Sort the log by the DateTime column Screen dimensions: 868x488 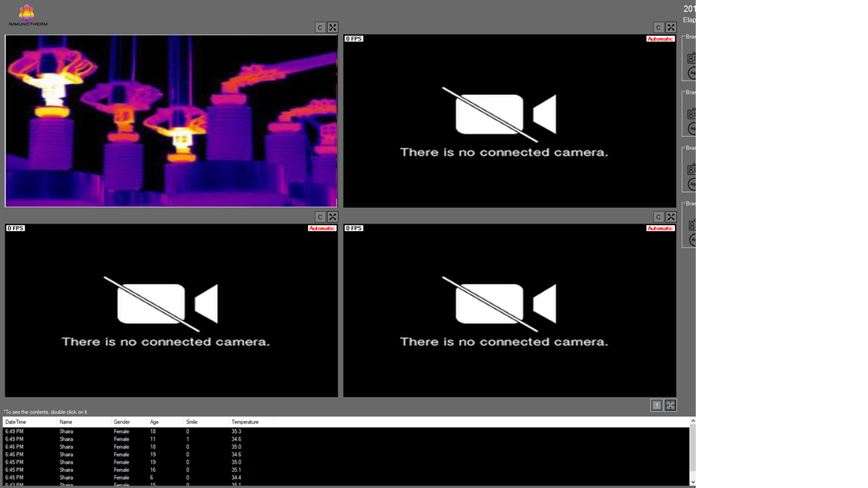(x=29, y=422)
